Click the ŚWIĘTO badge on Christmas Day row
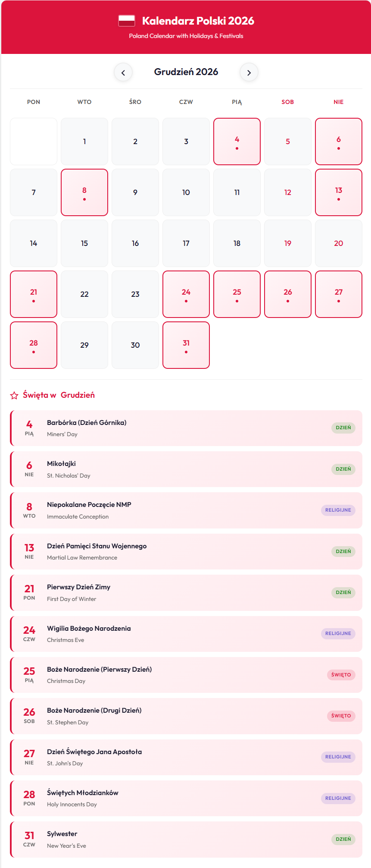Screen dimensions: 371x868 pyautogui.click(x=341, y=675)
